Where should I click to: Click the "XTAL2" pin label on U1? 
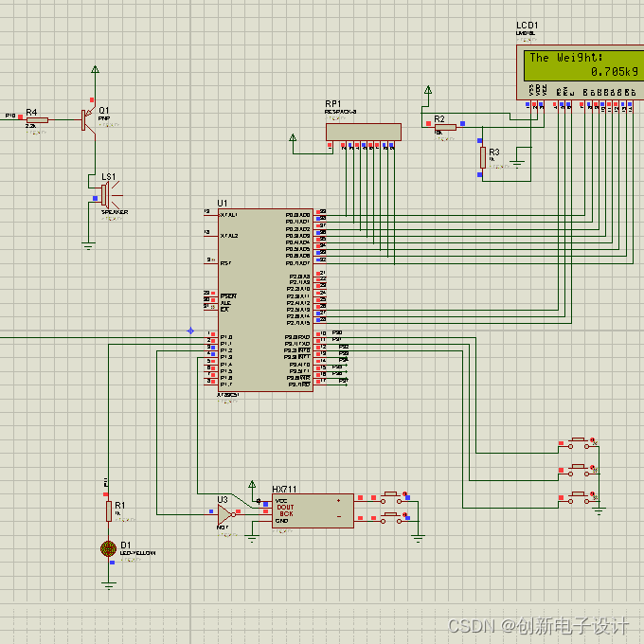229,236
